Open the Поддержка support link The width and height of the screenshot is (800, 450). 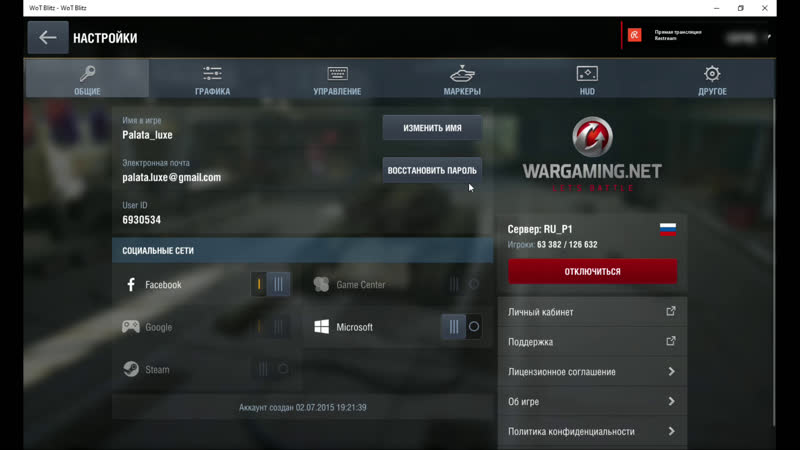point(592,342)
